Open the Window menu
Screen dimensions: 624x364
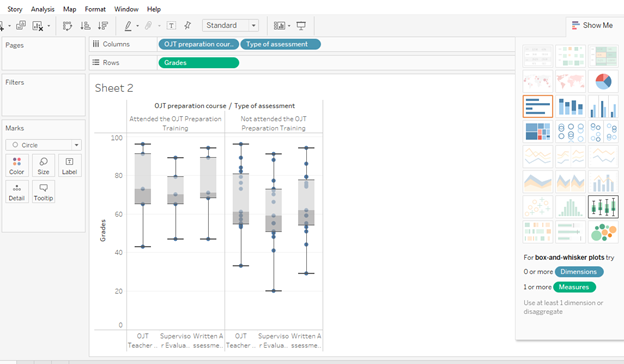126,9
